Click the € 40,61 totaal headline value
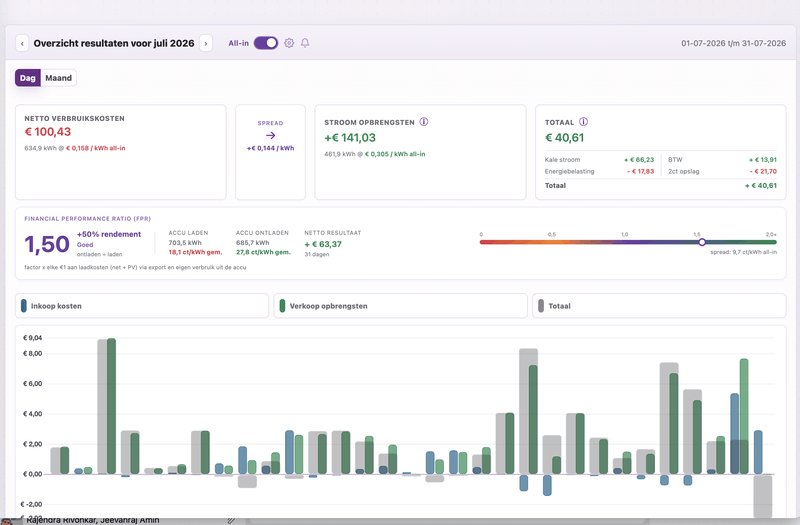The width and height of the screenshot is (800, 525). 565,138
